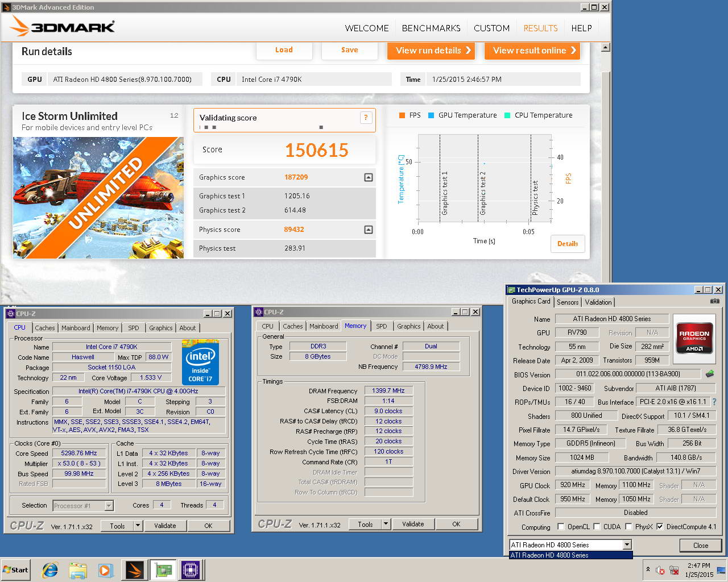
Task: Click the Intel Core i7 logo
Action: pyautogui.click(x=200, y=363)
